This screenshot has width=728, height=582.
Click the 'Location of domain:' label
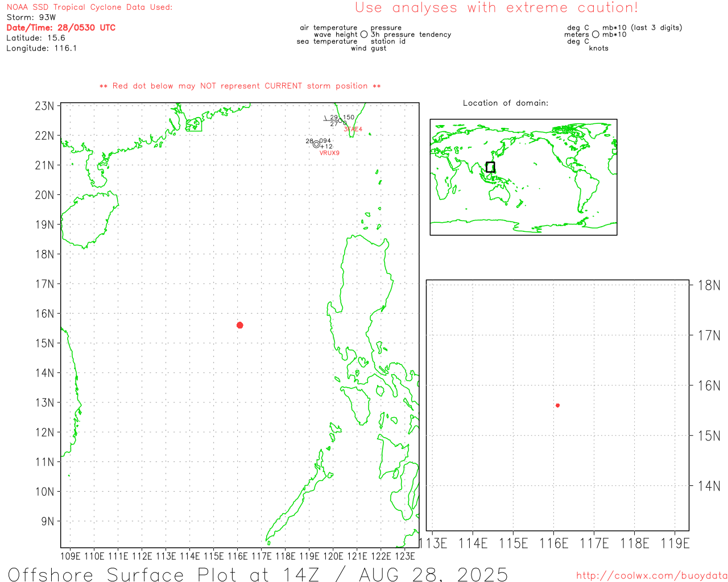(506, 103)
